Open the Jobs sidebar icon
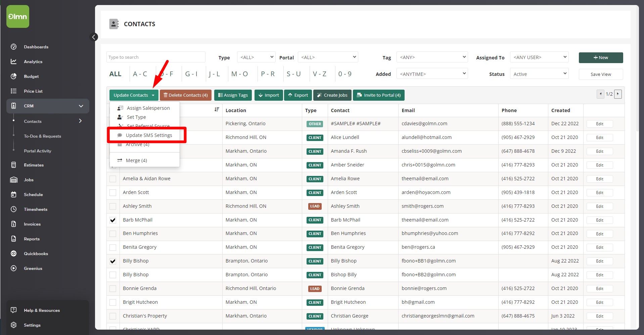This screenshot has width=644, height=335. [13, 180]
